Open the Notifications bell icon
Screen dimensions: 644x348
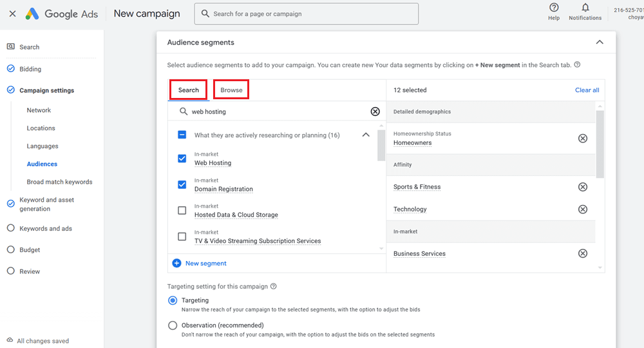585,8
